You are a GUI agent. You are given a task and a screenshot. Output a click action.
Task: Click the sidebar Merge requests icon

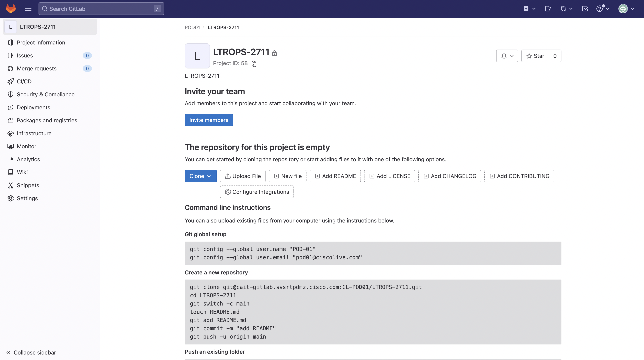point(10,68)
